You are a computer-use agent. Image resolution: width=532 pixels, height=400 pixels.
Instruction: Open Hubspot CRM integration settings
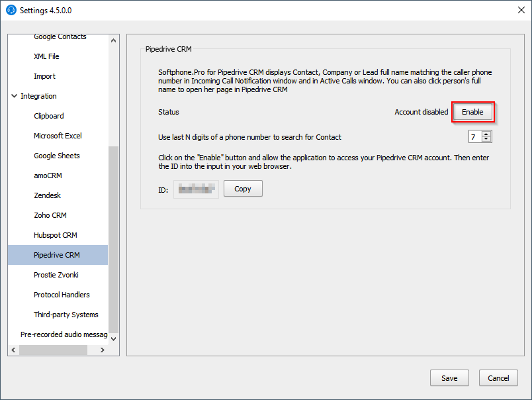pyautogui.click(x=55, y=235)
